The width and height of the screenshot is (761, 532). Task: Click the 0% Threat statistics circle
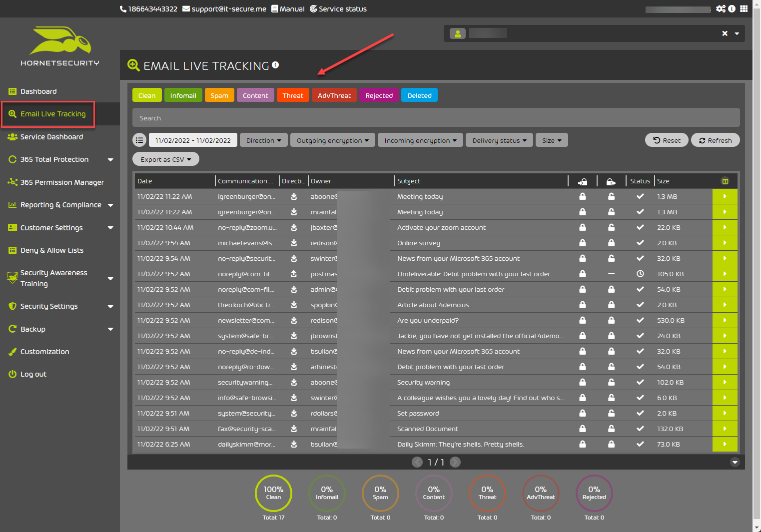[x=487, y=493]
